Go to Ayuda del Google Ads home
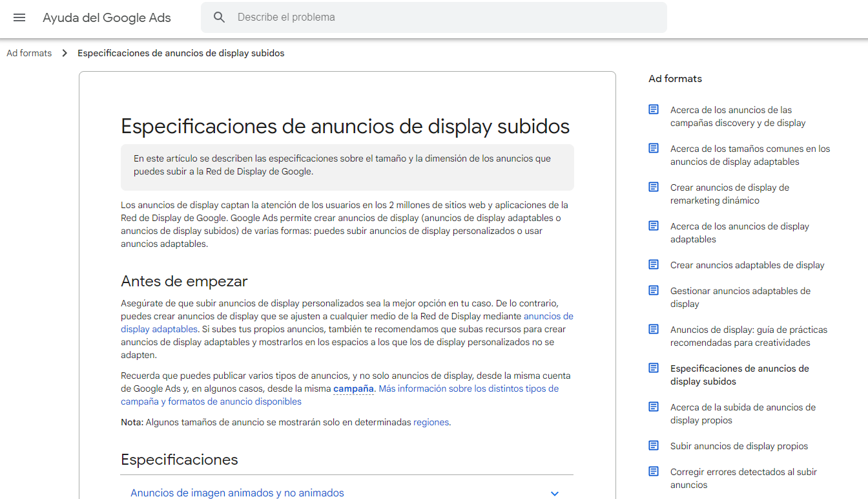This screenshot has width=868, height=499. click(107, 17)
